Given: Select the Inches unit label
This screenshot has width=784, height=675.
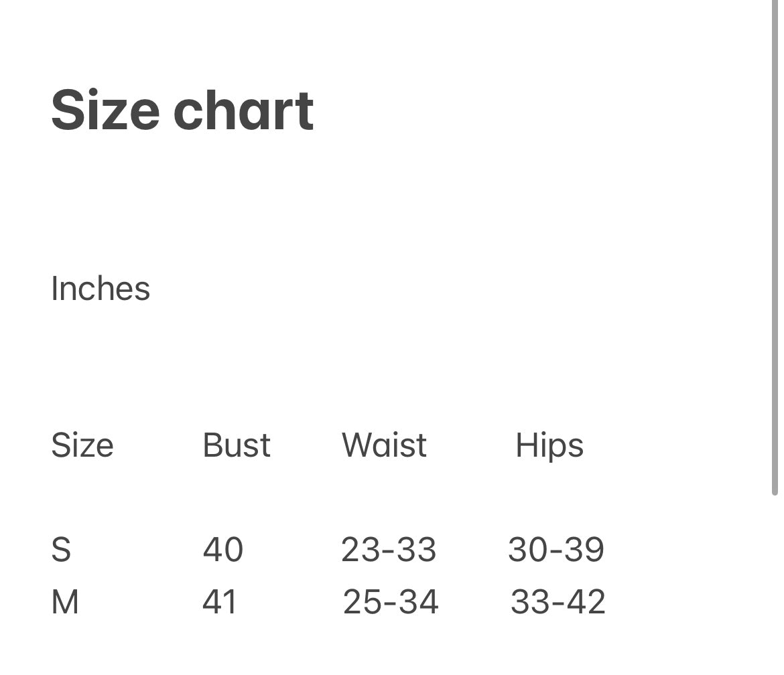Looking at the screenshot, I should pyautogui.click(x=101, y=289).
